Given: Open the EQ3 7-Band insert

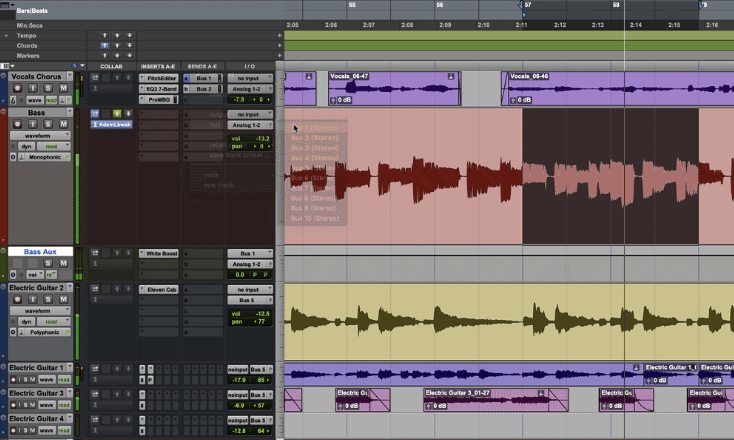Looking at the screenshot, I should pyautogui.click(x=159, y=89).
